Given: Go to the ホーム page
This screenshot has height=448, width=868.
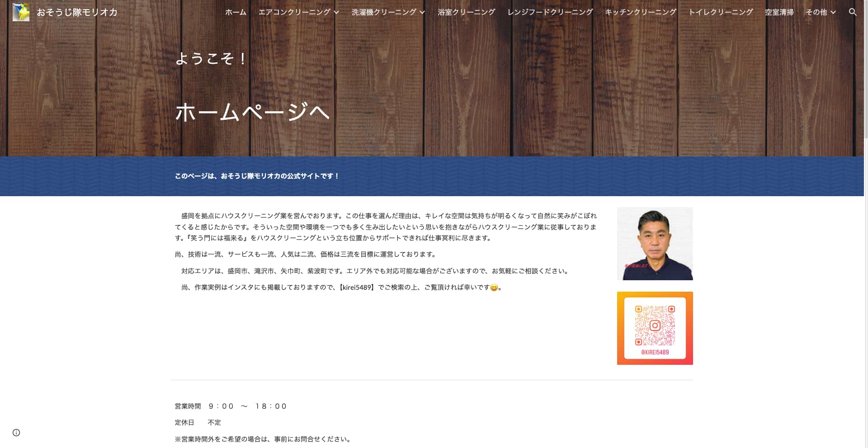Looking at the screenshot, I should pos(236,12).
